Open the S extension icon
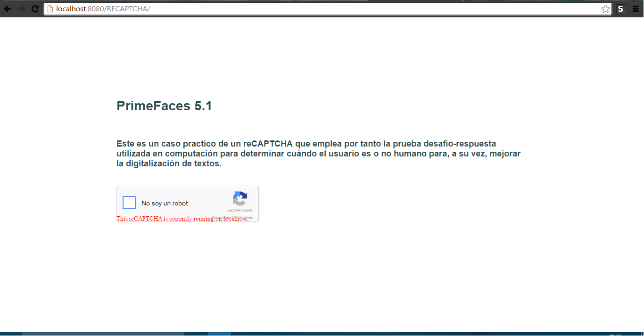The width and height of the screenshot is (644, 336). (x=621, y=8)
